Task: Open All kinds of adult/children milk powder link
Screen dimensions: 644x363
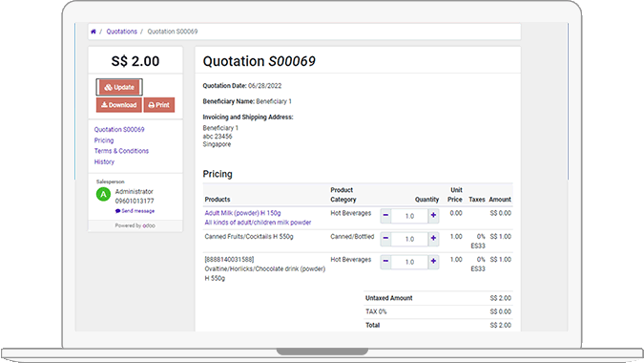Action: point(258,223)
